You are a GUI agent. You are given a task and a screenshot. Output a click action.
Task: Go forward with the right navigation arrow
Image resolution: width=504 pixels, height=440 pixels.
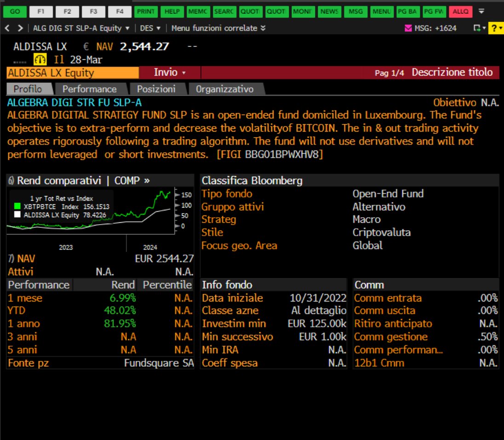tap(20, 28)
